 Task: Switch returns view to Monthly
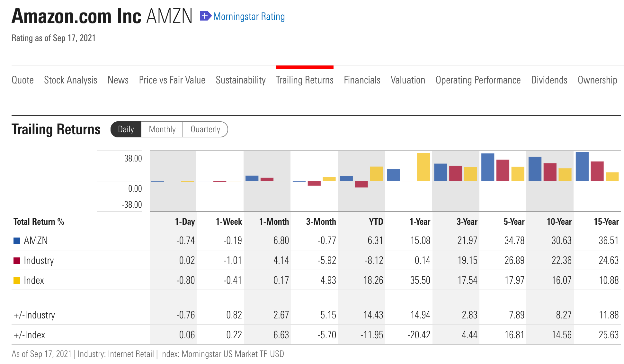click(162, 129)
